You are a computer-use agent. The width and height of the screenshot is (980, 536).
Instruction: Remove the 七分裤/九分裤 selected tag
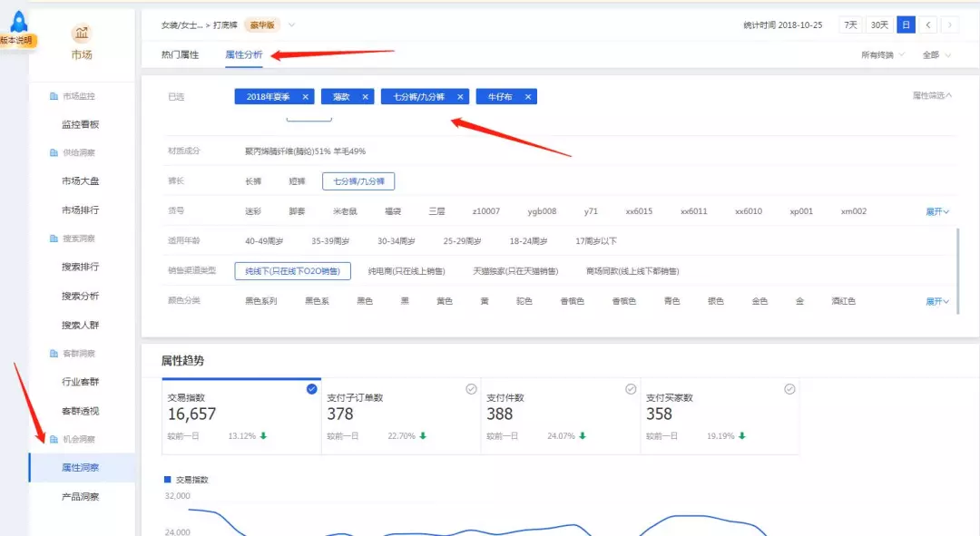460,97
